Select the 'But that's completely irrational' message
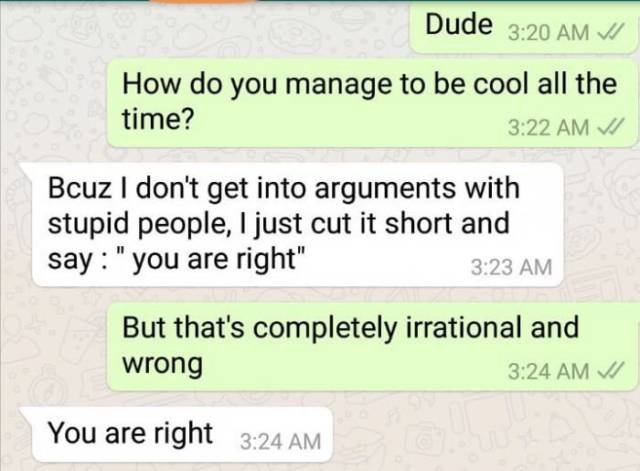The height and width of the screenshot is (471, 640). [372, 347]
